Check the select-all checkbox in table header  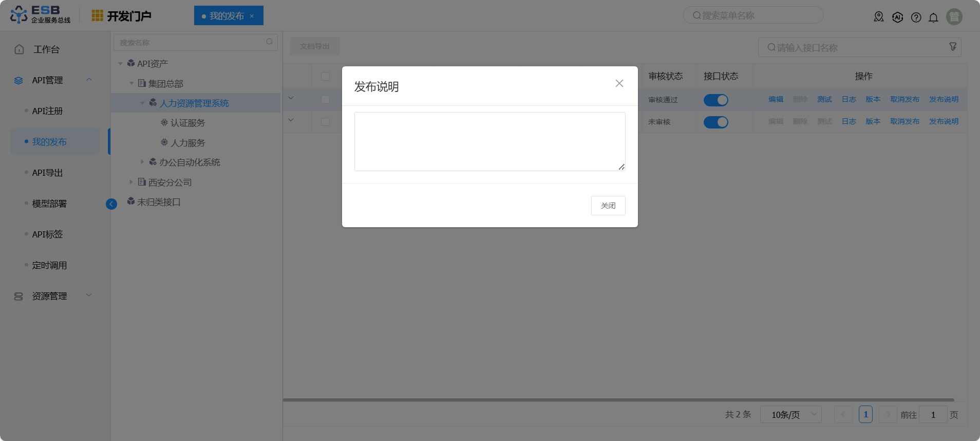click(x=325, y=76)
